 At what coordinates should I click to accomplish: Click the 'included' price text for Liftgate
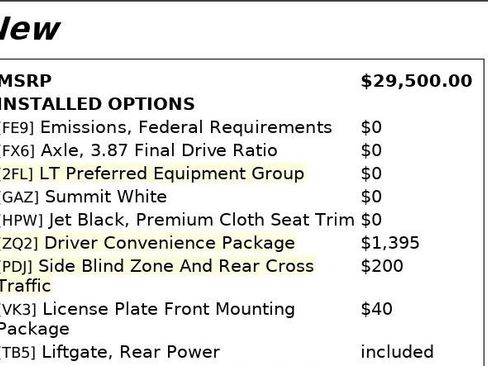click(x=397, y=352)
